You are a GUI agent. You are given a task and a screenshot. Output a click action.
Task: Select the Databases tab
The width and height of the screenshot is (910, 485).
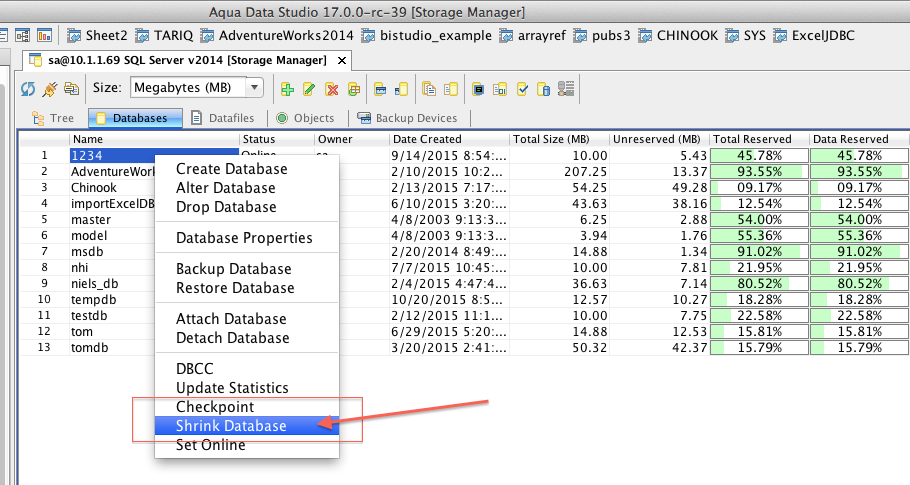[x=135, y=118]
